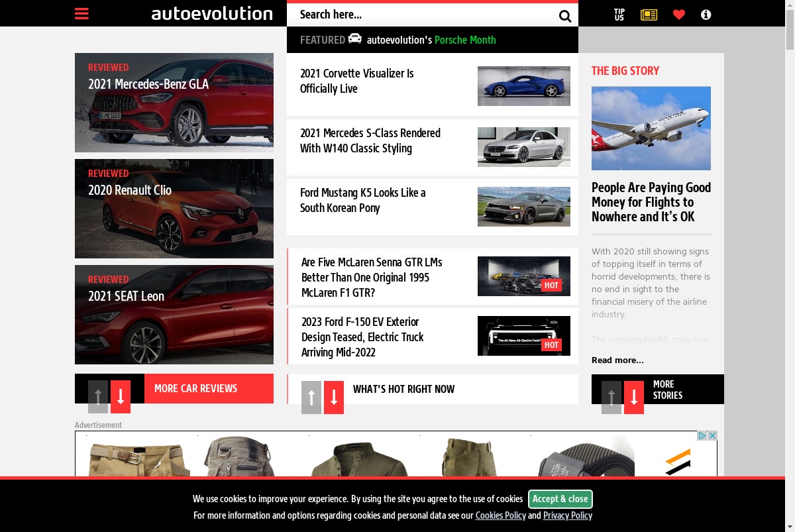
Task: Open 2021 Corvette Visualizer article headline
Action: pos(357,81)
